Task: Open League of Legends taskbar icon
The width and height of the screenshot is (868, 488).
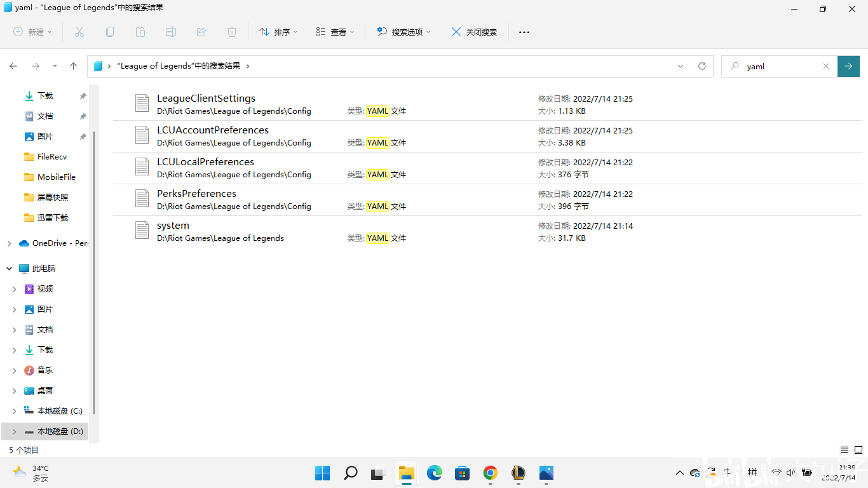Action: tap(518, 473)
